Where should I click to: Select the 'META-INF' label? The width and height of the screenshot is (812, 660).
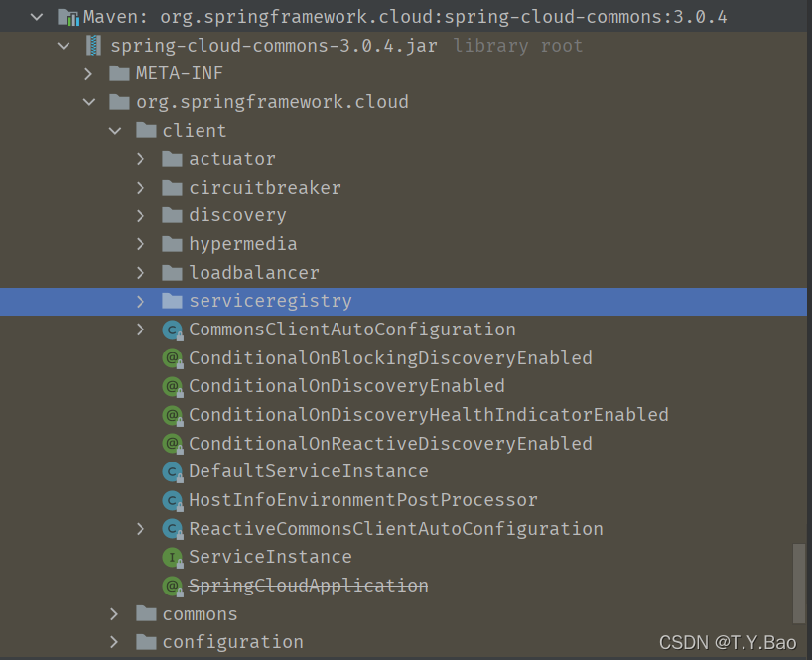180,73
